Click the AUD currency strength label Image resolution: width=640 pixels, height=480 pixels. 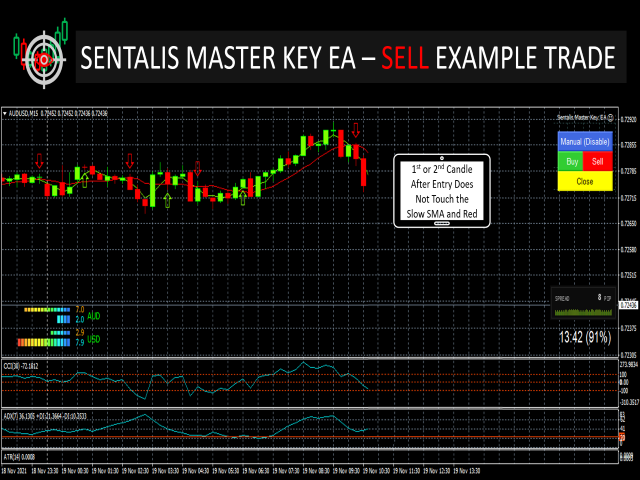[93, 316]
